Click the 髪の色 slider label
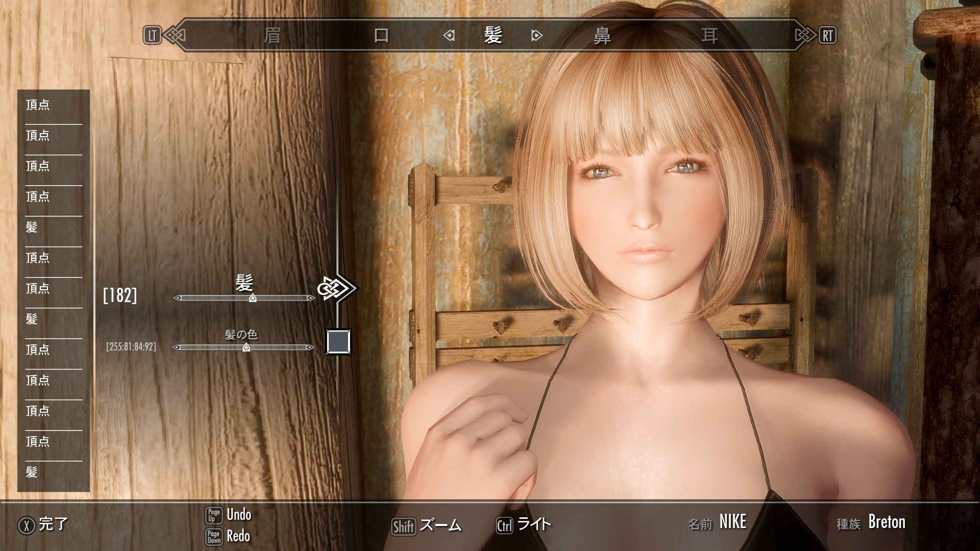 click(241, 335)
